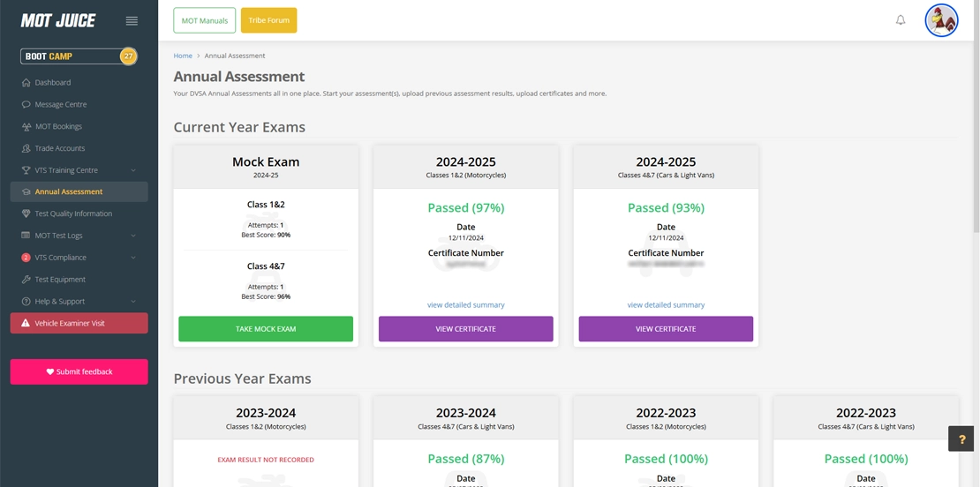Click the Help & Support question icon

click(26, 301)
